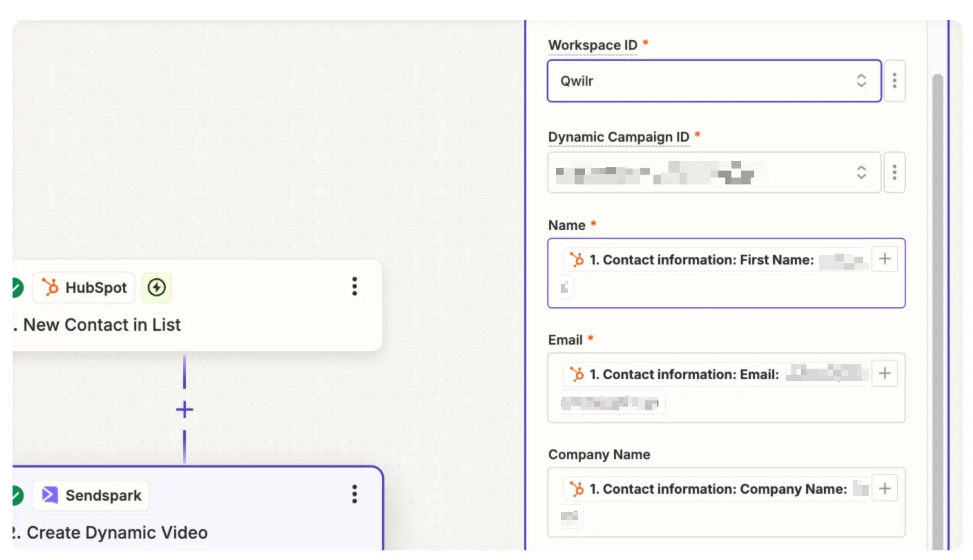
Task: Open options menu beside Workspace ID
Action: pyautogui.click(x=894, y=81)
